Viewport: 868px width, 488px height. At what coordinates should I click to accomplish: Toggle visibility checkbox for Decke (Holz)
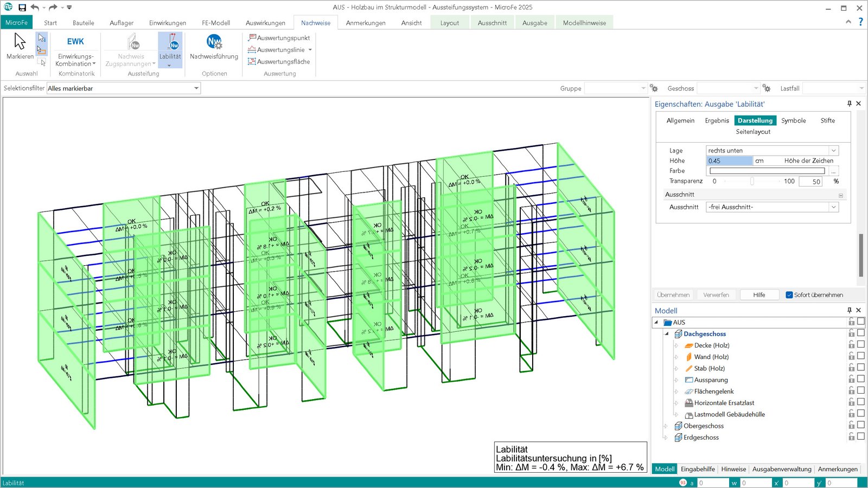pos(860,345)
